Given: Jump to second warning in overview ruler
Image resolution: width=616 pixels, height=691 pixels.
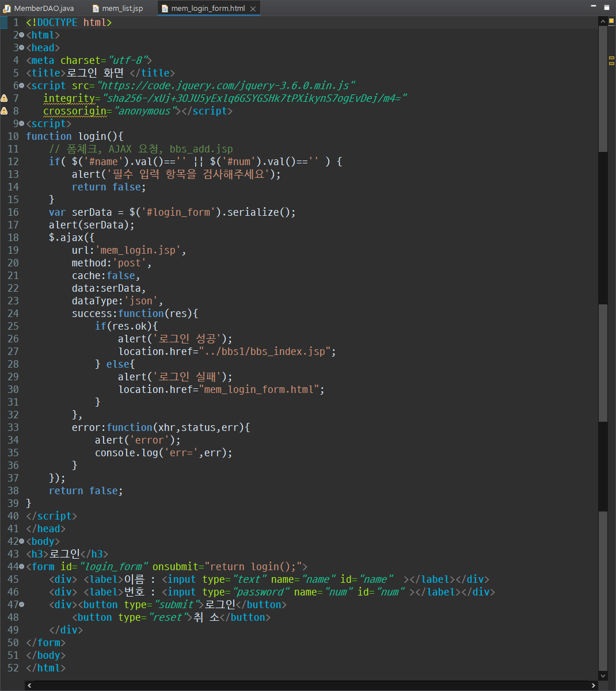Looking at the screenshot, I should 611,63.
